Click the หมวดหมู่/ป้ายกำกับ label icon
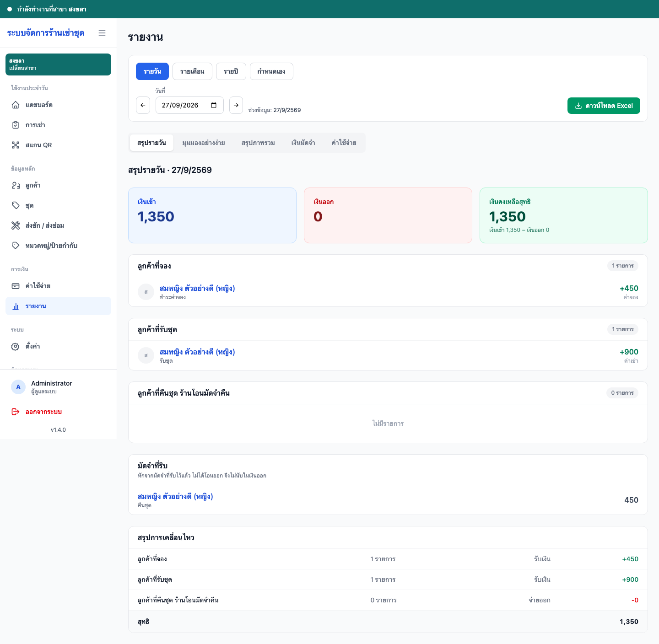Screen dimensions: 659x644 (16, 246)
